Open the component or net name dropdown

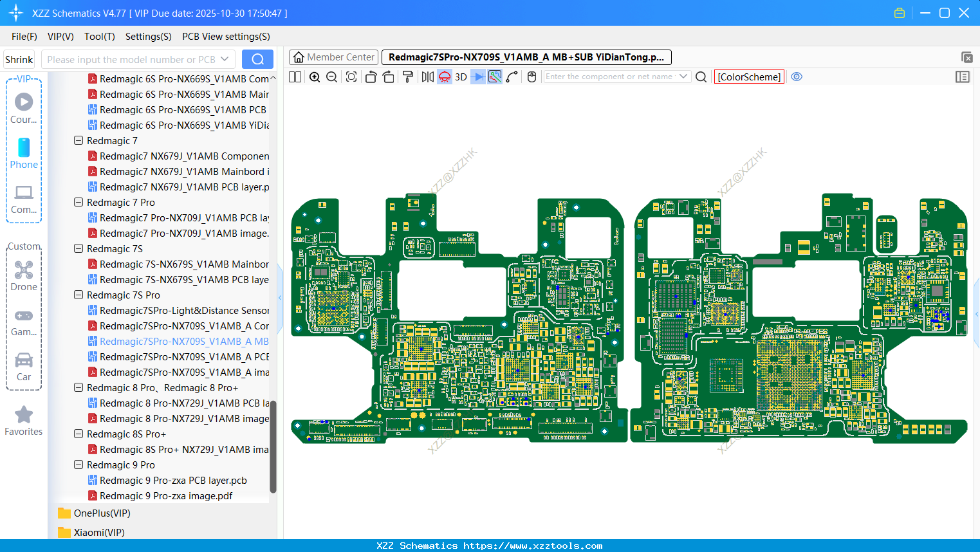pos(683,77)
